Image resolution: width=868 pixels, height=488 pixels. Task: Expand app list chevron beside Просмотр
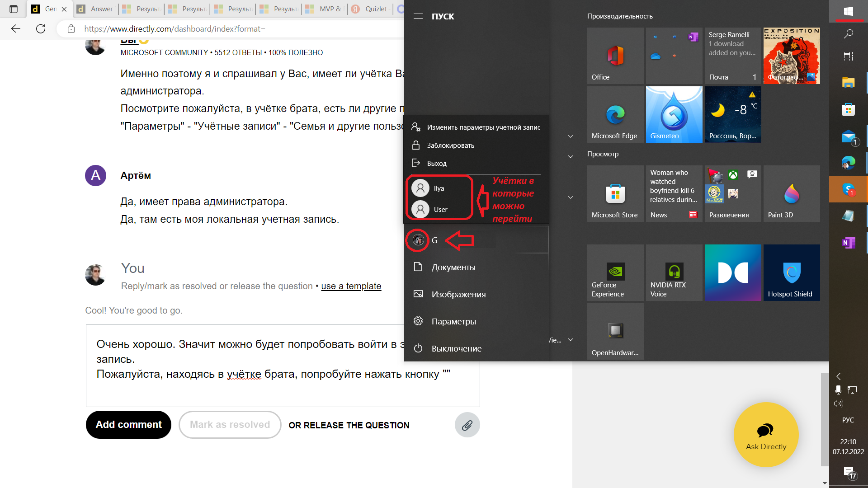571,157
